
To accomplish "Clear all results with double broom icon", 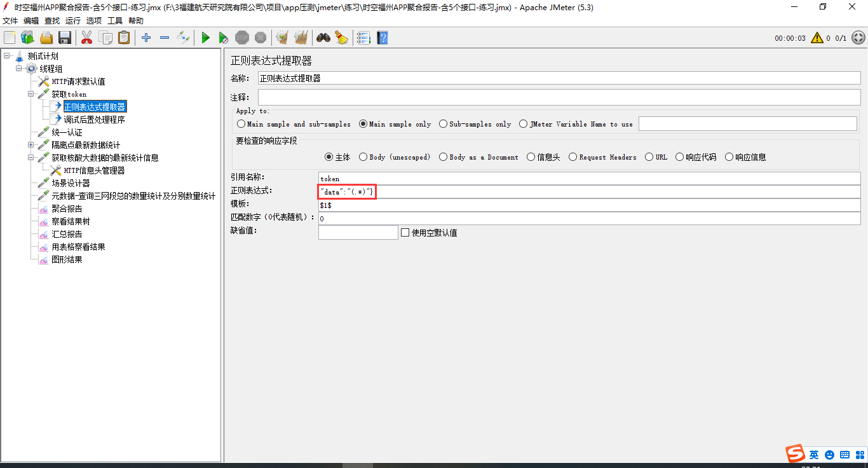I will pyautogui.click(x=301, y=38).
